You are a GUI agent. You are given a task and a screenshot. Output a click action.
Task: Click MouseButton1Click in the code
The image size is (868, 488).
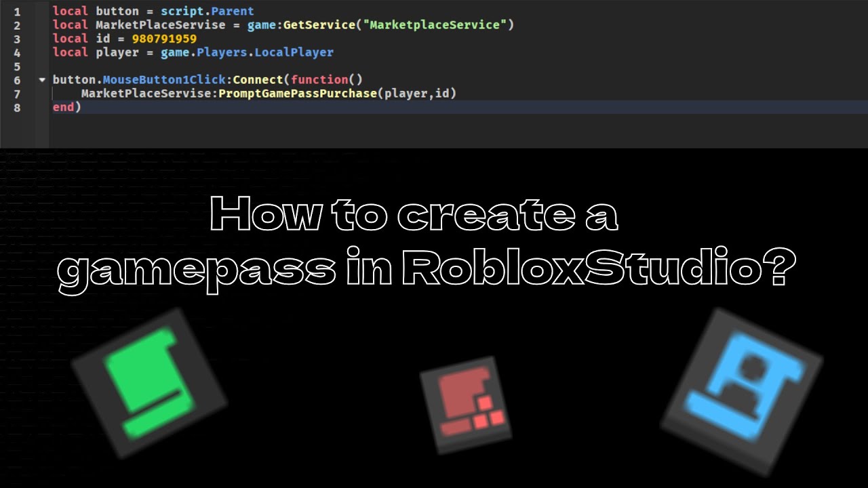click(163, 79)
